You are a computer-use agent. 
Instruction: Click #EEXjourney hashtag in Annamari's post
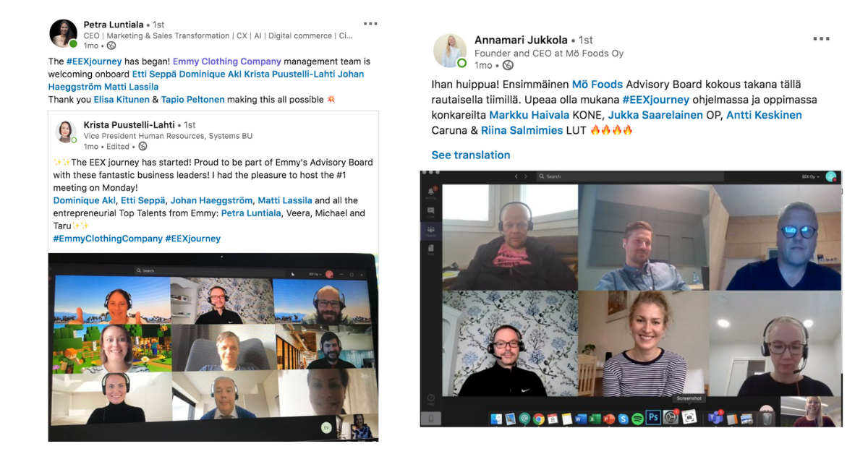point(657,100)
